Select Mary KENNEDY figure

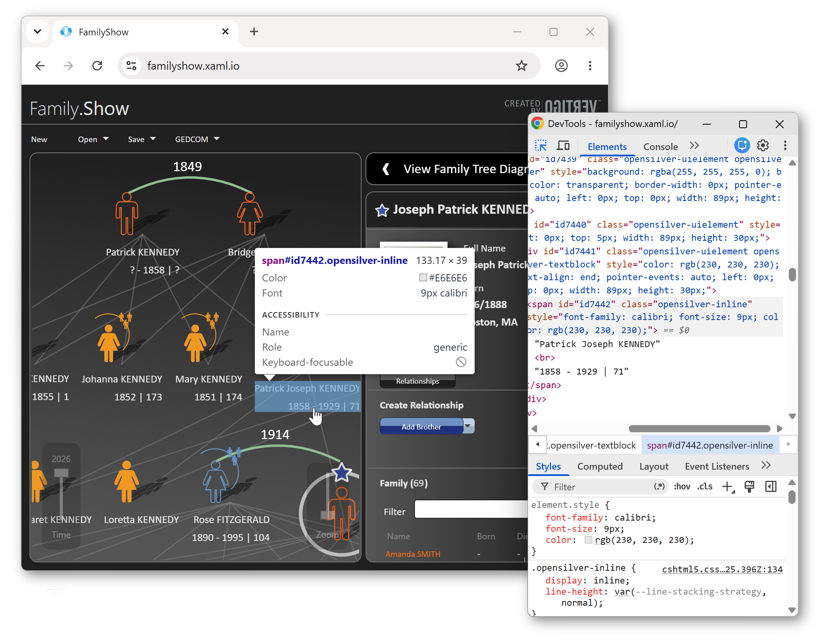(195, 343)
